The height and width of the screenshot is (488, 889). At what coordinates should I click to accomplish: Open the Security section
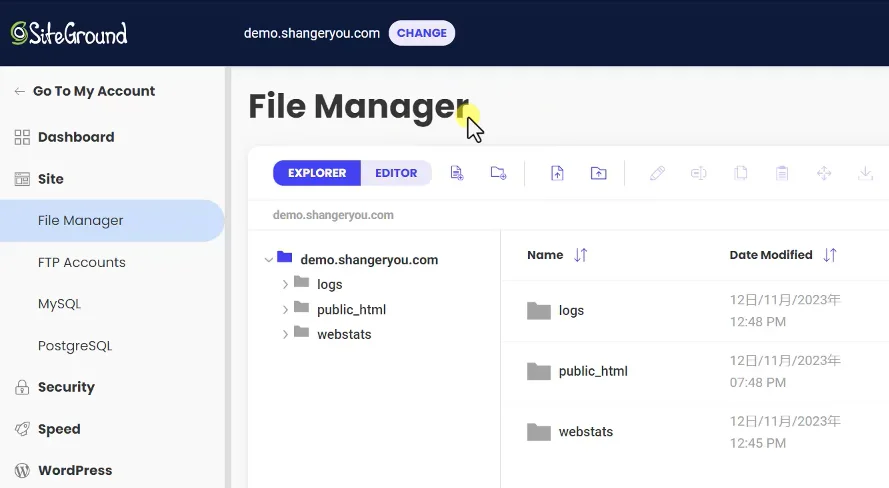coord(66,387)
